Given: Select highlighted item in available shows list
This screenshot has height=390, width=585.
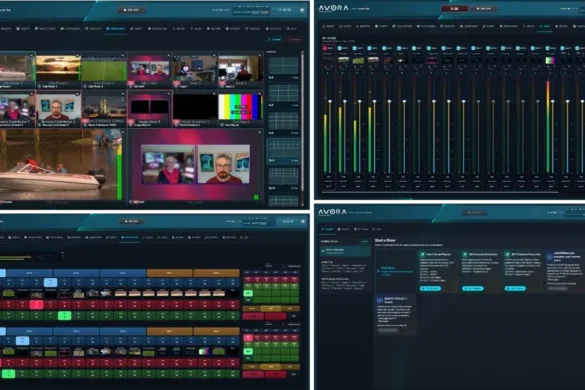Looking at the screenshot, I should pyautogui.click(x=345, y=251).
